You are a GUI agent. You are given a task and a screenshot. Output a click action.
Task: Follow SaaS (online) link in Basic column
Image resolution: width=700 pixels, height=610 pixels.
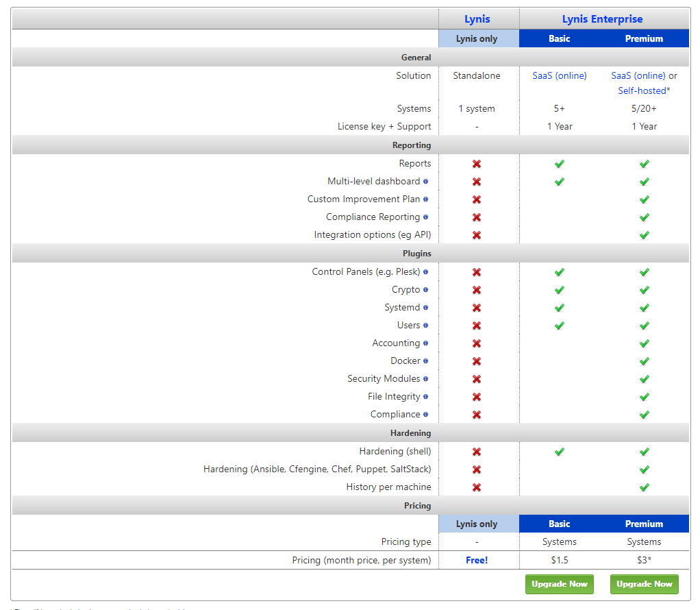[560, 75]
